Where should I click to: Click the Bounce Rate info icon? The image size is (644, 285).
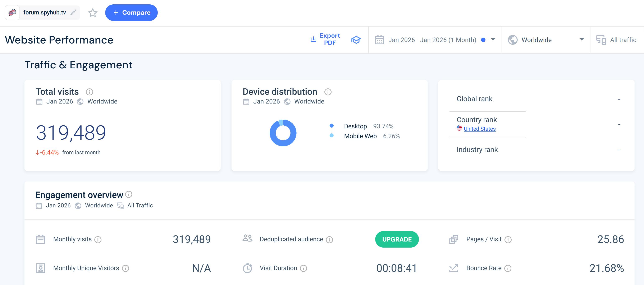[508, 268]
